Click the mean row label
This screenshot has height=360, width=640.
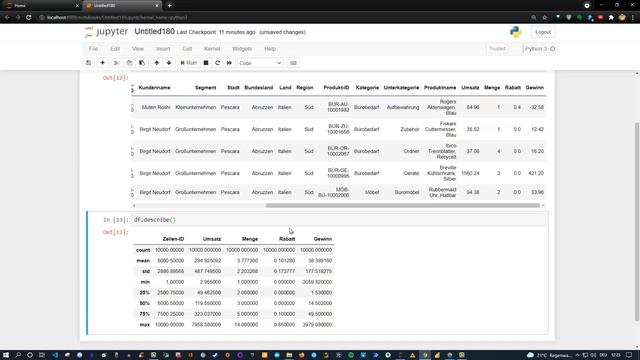point(143,260)
